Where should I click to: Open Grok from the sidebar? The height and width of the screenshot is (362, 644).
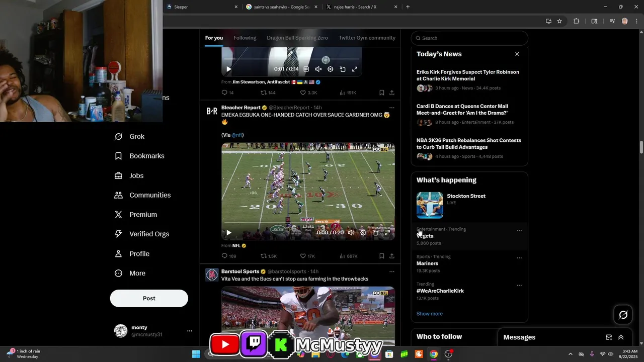coord(129,136)
